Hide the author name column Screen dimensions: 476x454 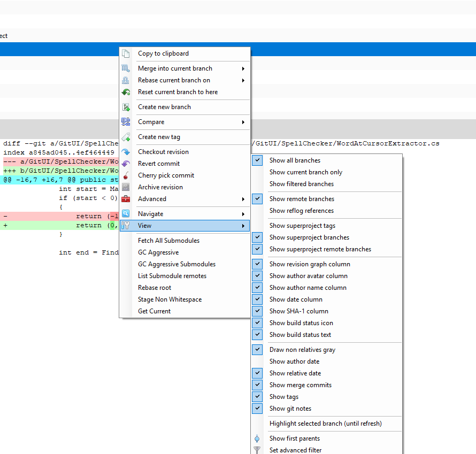pos(257,288)
